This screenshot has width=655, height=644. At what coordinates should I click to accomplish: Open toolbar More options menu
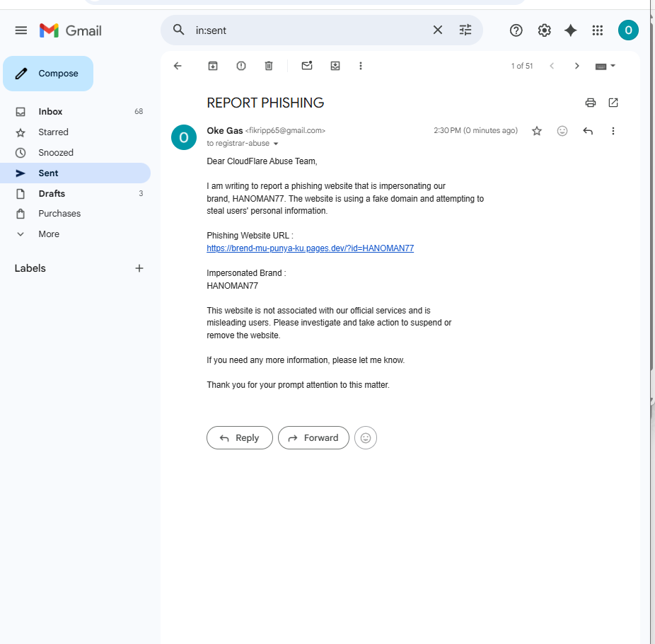tap(361, 66)
